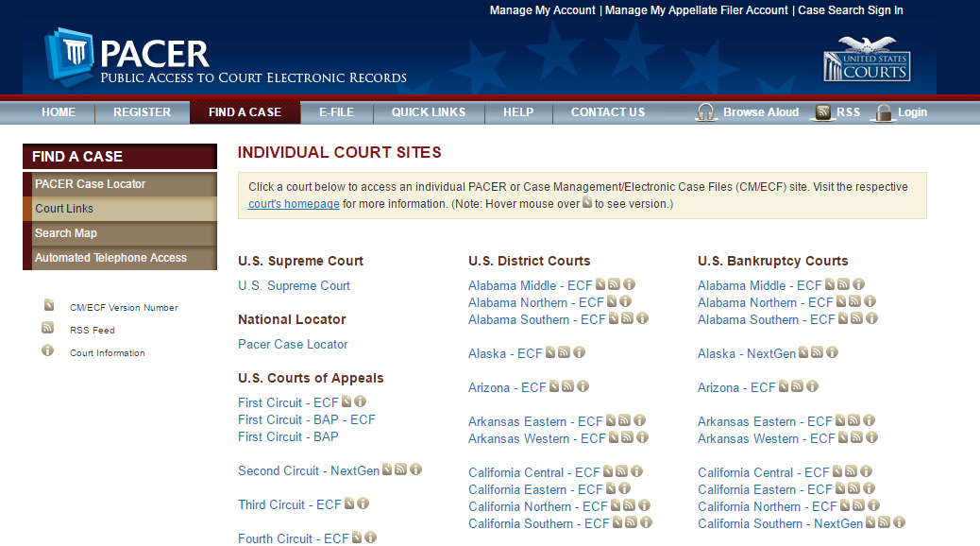
Task: Click Court Information legend icon
Action: click(47, 350)
